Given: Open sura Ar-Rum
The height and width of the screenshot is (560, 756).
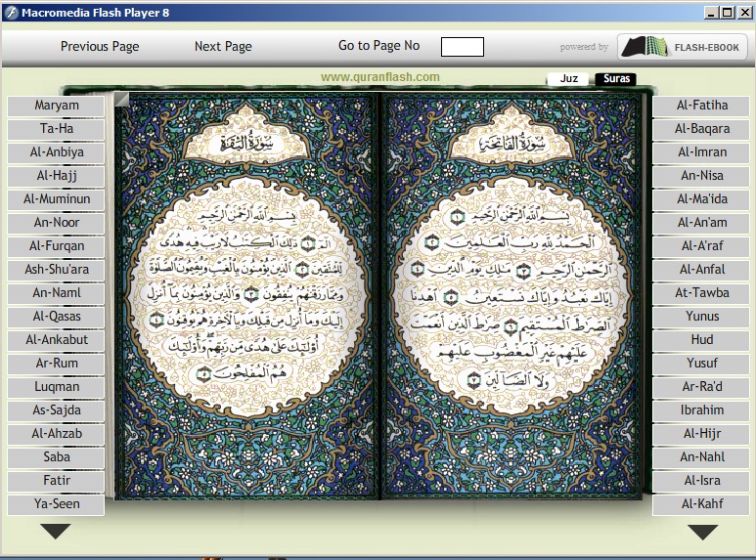Looking at the screenshot, I should coord(56,364).
